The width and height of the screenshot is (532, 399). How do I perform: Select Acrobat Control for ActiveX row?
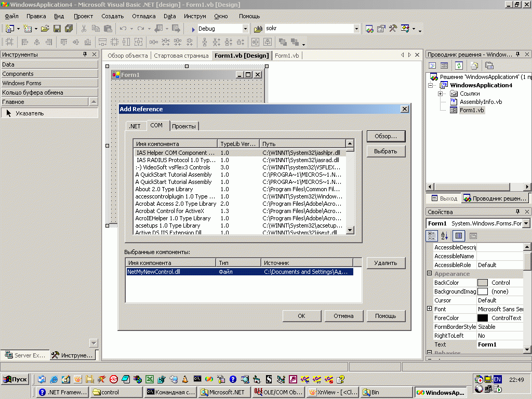(240, 211)
